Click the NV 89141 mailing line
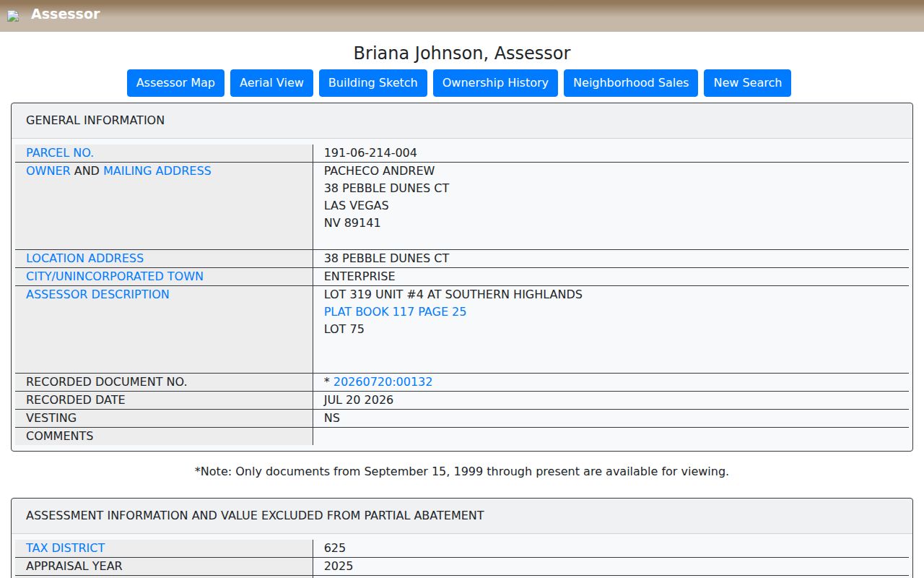924x578 pixels. click(352, 223)
